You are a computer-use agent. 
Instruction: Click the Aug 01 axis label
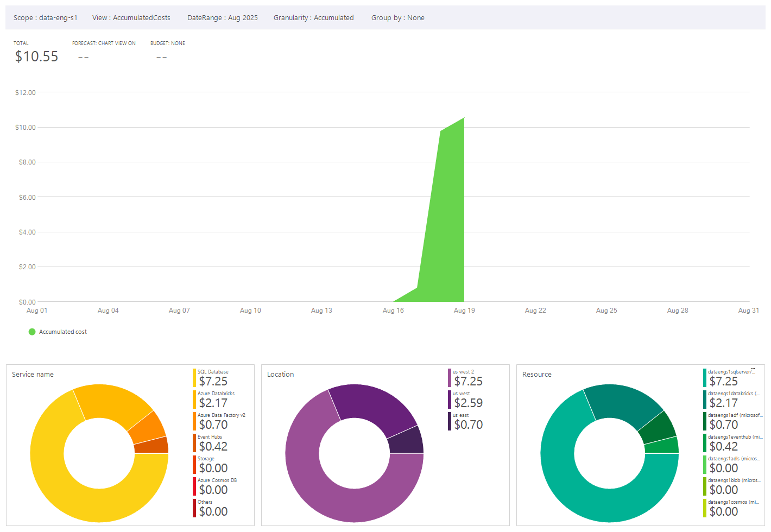pyautogui.click(x=37, y=311)
